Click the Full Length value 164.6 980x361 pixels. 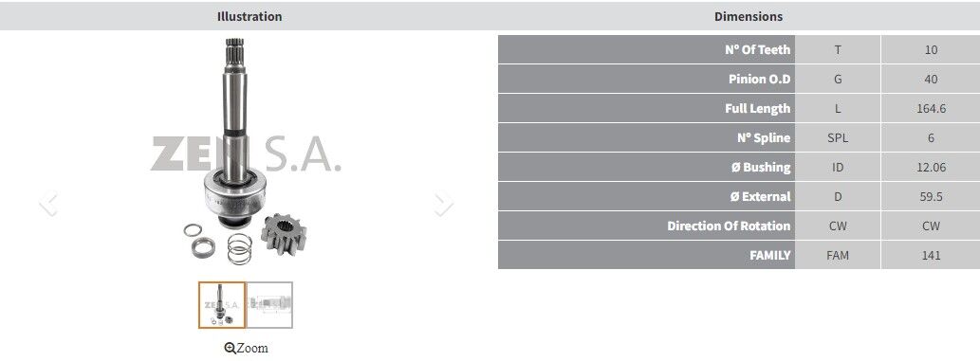pyautogui.click(x=931, y=108)
